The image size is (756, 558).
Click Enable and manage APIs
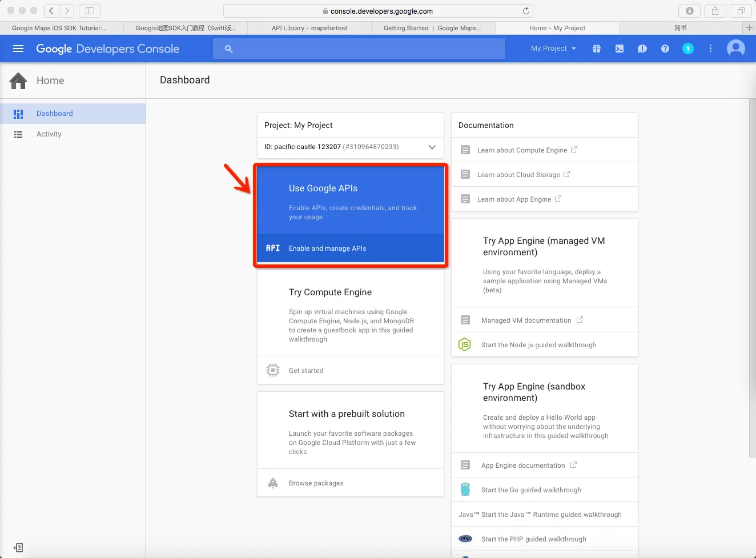351,248
